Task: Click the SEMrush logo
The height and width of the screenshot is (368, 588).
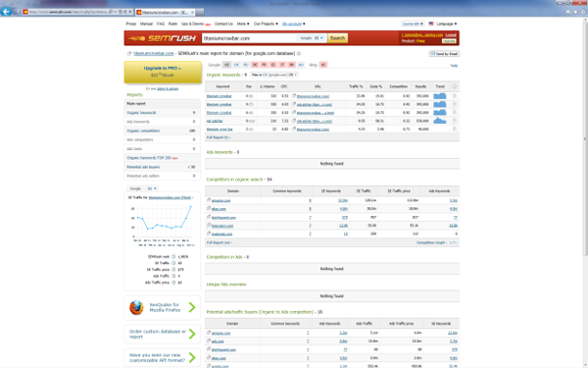Action: point(162,38)
